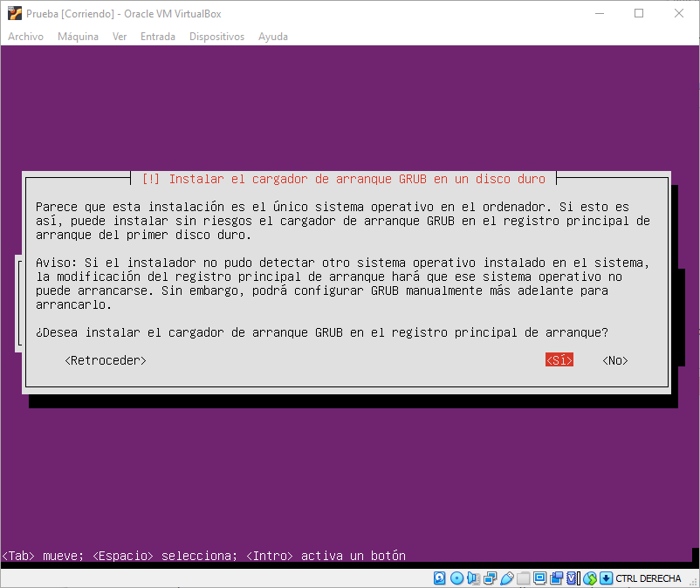Screen dimensions: 700x588
Task: Select <Retroceder> to go back
Action: click(x=106, y=360)
